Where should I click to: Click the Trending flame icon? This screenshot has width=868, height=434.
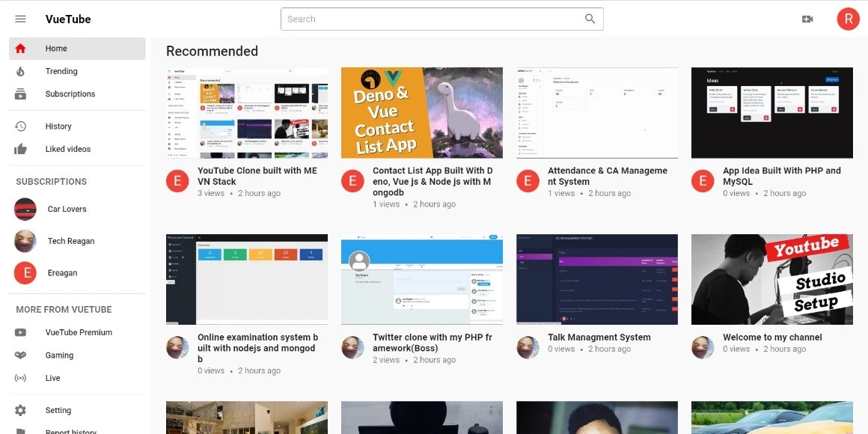coord(20,71)
